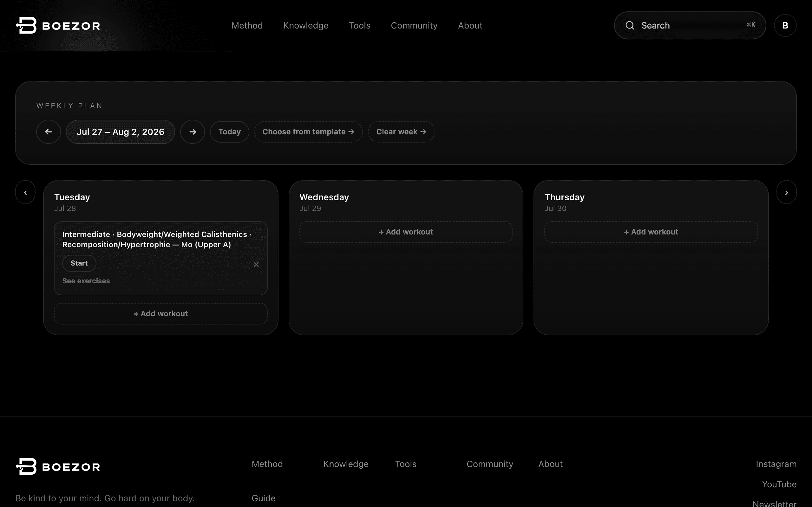Open the Tools menu in header

pyautogui.click(x=360, y=25)
